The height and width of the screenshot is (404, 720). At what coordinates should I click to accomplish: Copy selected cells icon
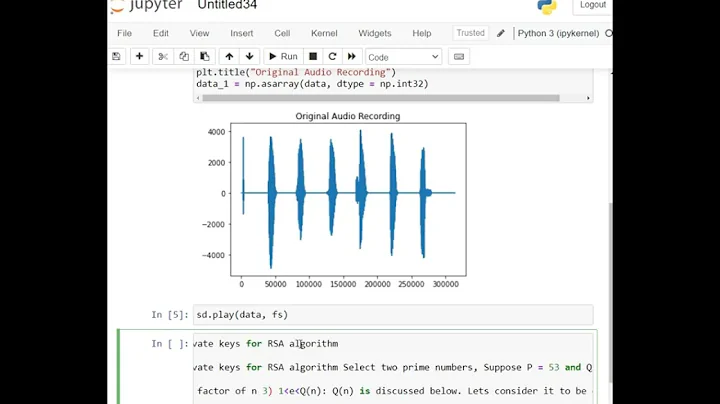184,56
